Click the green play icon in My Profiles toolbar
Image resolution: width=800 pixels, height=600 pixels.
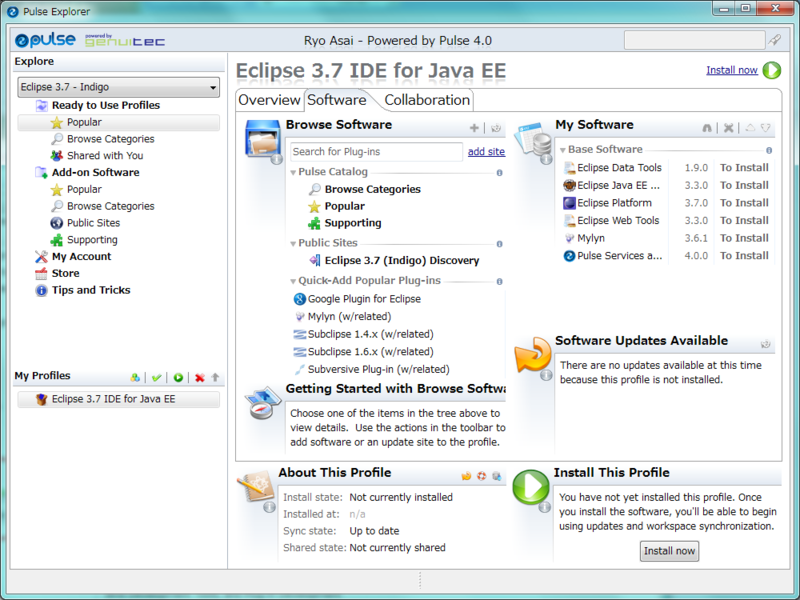[178, 378]
